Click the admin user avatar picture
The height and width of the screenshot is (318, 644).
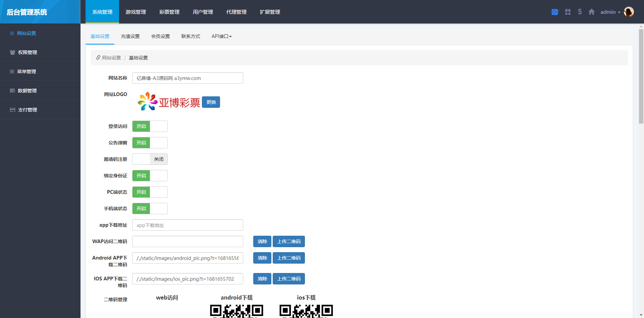[629, 12]
